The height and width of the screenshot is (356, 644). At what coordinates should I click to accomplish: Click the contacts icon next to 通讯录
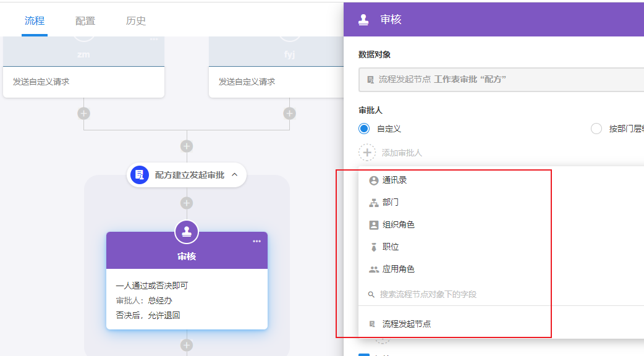point(373,180)
